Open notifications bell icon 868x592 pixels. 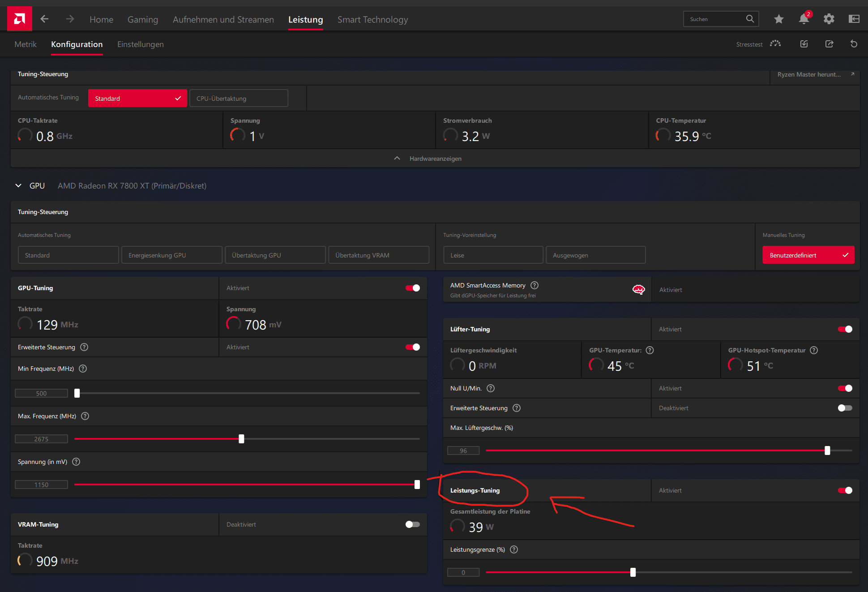point(804,19)
